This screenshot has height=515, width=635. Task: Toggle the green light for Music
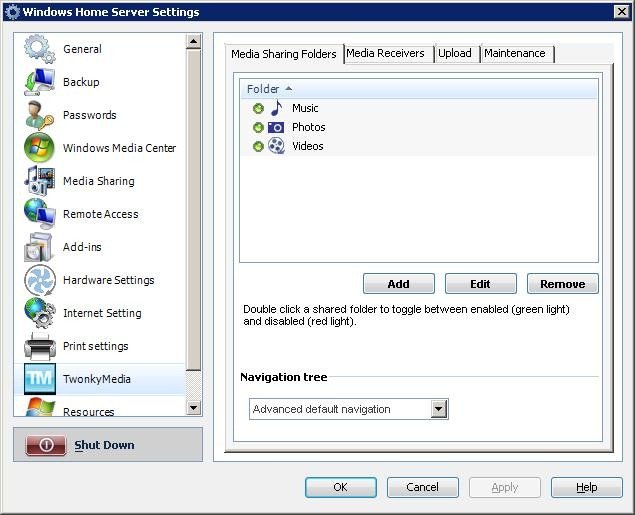(258, 109)
